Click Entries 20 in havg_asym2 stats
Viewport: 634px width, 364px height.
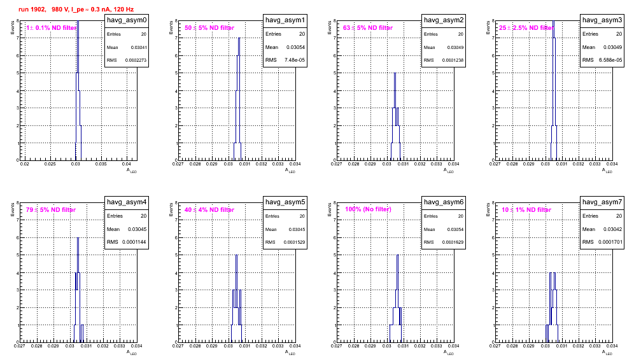click(444, 34)
